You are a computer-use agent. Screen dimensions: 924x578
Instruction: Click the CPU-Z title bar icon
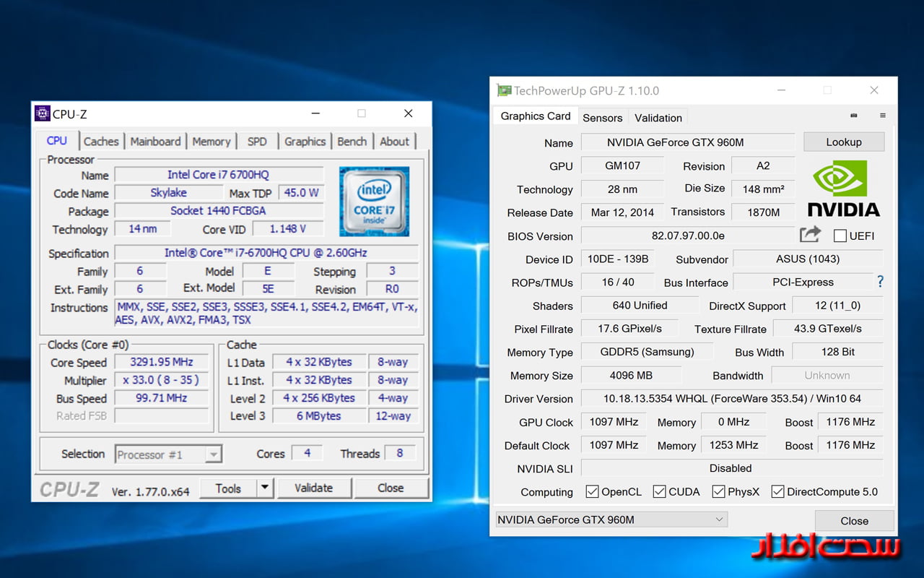43,113
